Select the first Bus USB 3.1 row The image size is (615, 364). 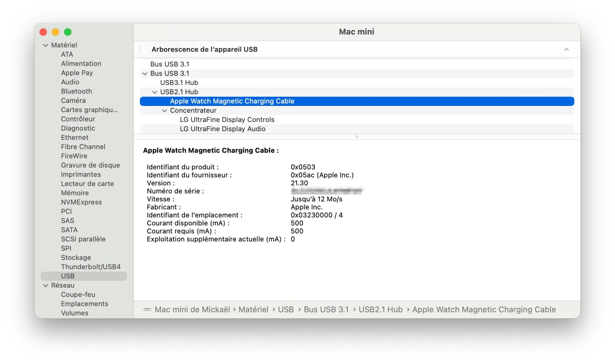[x=357, y=64]
